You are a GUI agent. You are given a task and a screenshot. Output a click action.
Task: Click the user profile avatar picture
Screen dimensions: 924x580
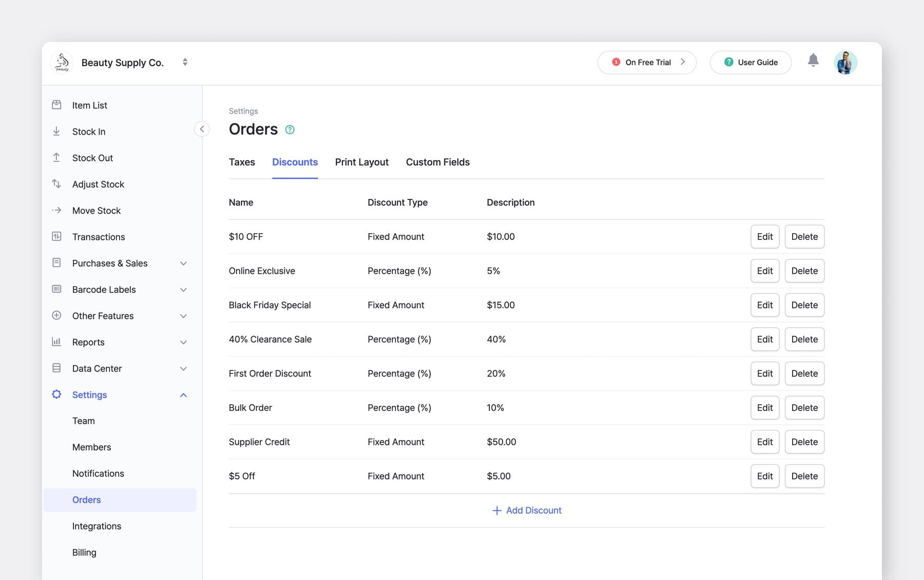tap(845, 62)
